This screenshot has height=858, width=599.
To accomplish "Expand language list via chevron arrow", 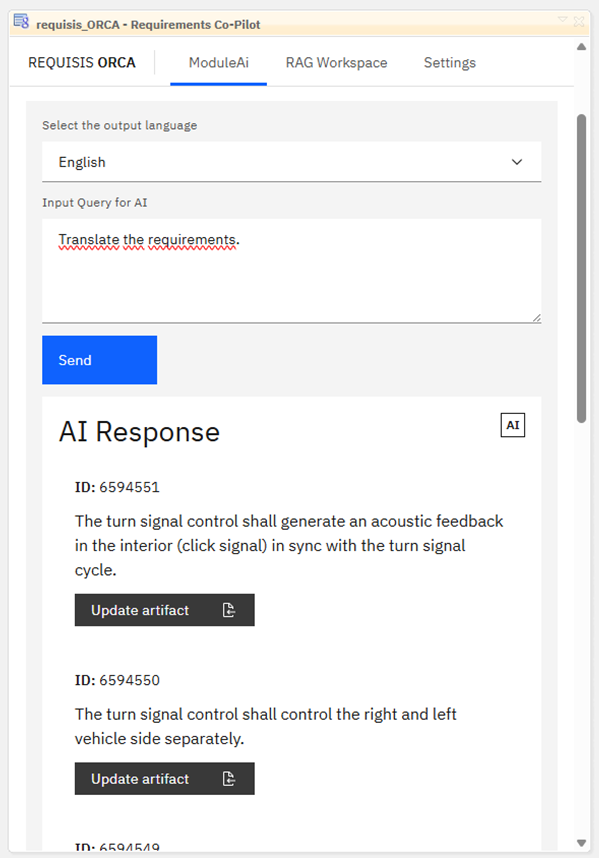I will click(517, 162).
